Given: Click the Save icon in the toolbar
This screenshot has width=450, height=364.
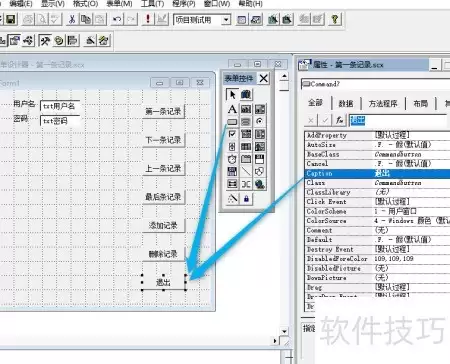Looking at the screenshot, I should tap(10, 20).
